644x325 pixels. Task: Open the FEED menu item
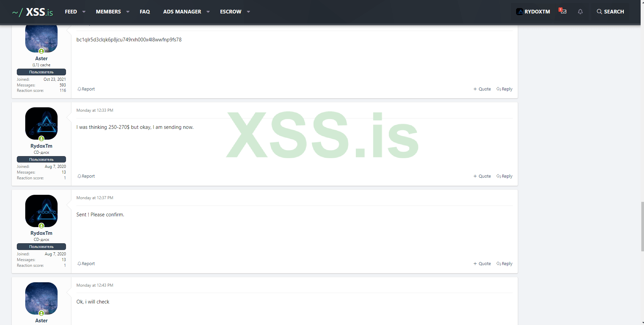click(x=71, y=12)
